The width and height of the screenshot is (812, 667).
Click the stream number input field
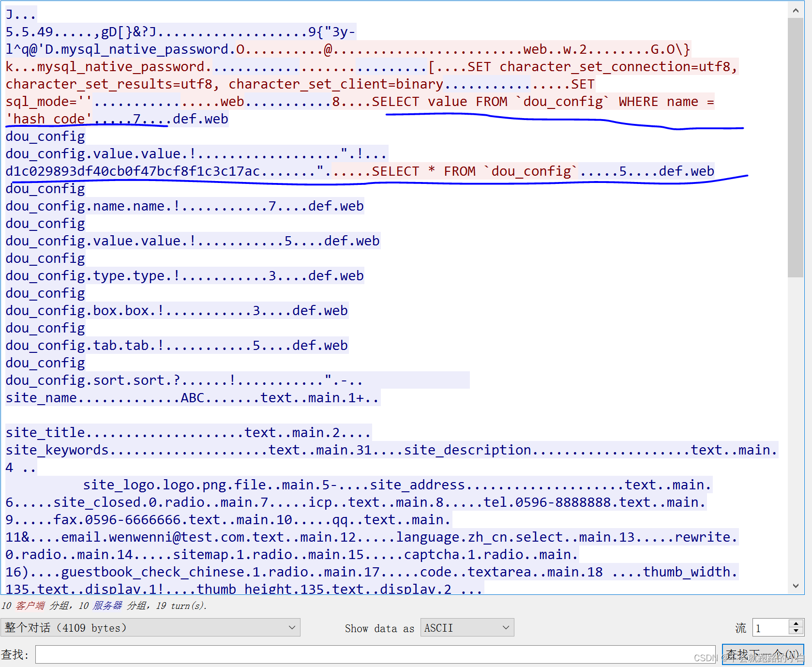(x=771, y=628)
